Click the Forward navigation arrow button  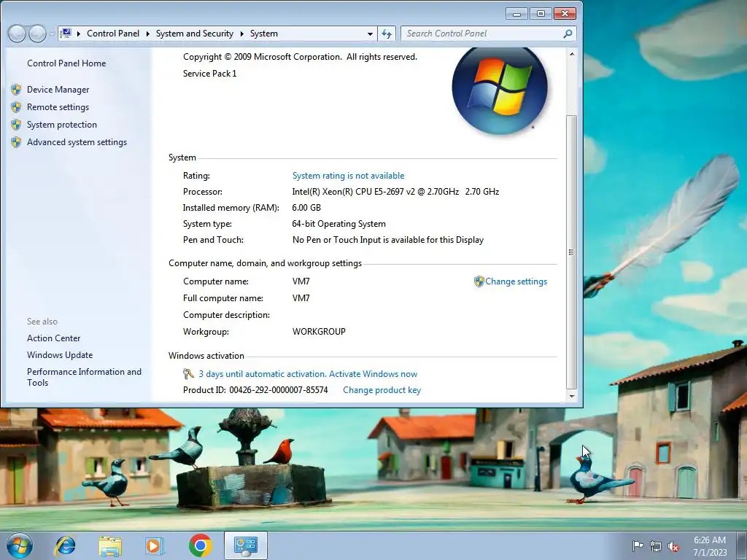coord(37,34)
